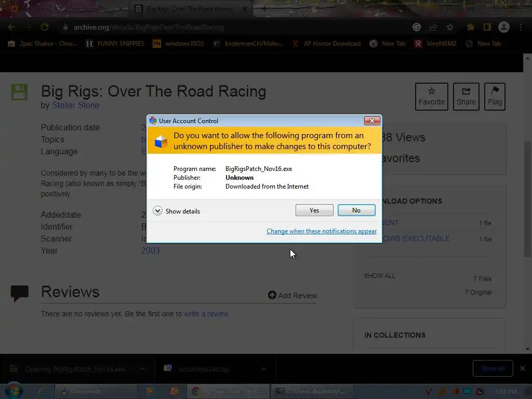
Task: Open 'windows ISOS' bookmark
Action: click(179, 44)
